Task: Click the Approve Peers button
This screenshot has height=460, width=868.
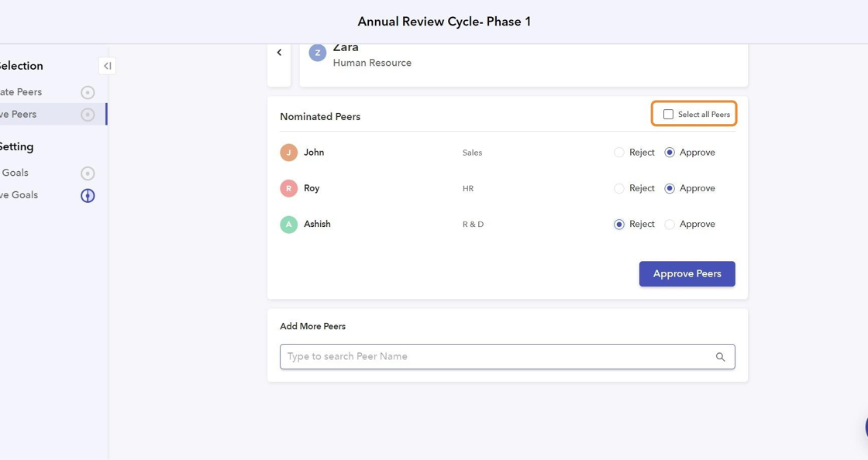Action: pos(687,274)
